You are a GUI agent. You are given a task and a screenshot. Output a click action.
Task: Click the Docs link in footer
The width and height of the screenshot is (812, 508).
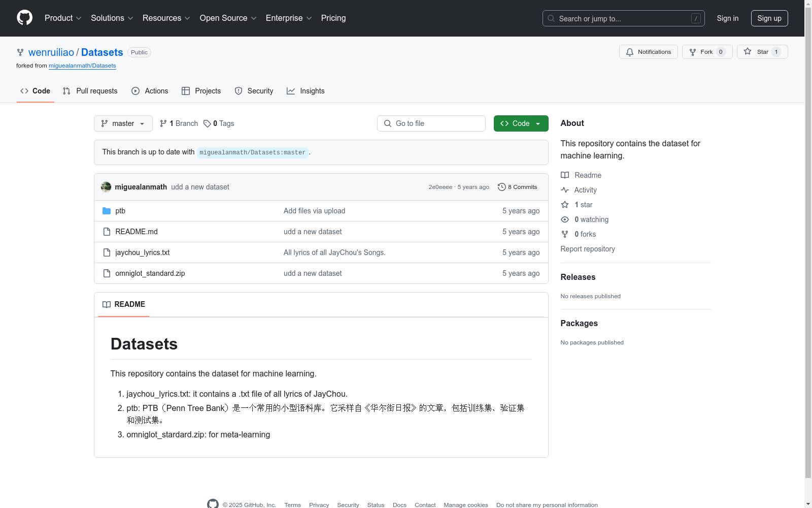tap(400, 505)
